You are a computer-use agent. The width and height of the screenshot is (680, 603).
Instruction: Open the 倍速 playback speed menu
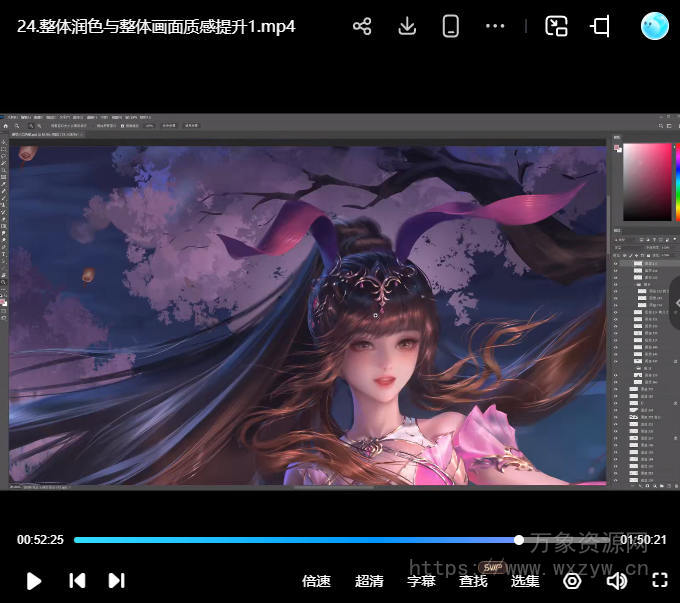pyautogui.click(x=316, y=581)
